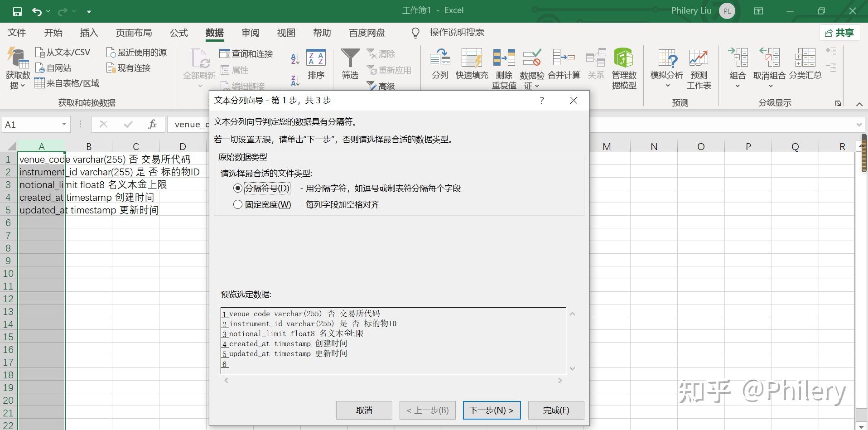Select row 6 header

click(x=8, y=222)
